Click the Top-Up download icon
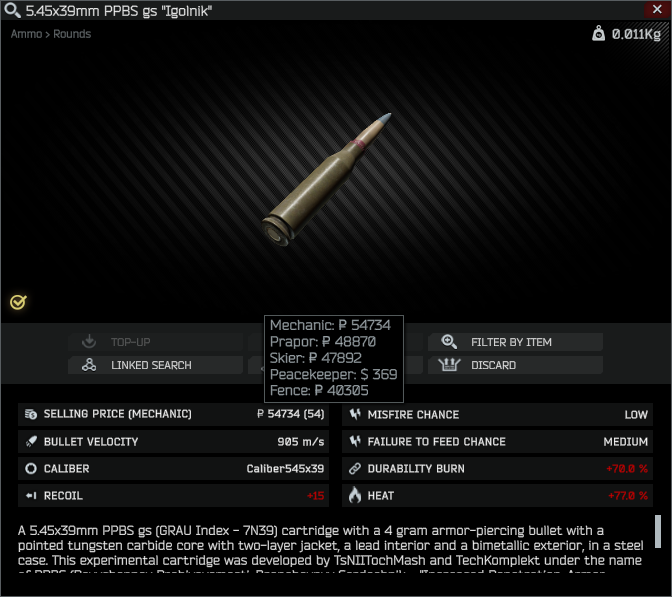This screenshot has width=672, height=597. coord(89,342)
